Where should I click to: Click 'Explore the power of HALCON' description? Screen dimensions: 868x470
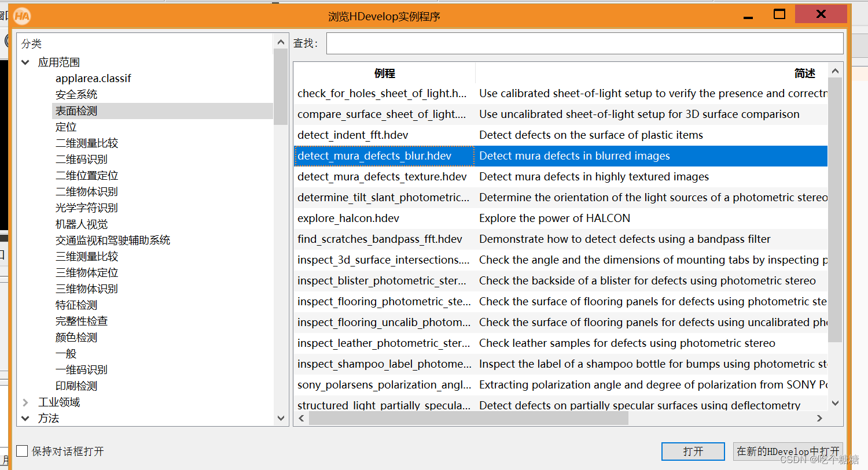pyautogui.click(x=554, y=219)
